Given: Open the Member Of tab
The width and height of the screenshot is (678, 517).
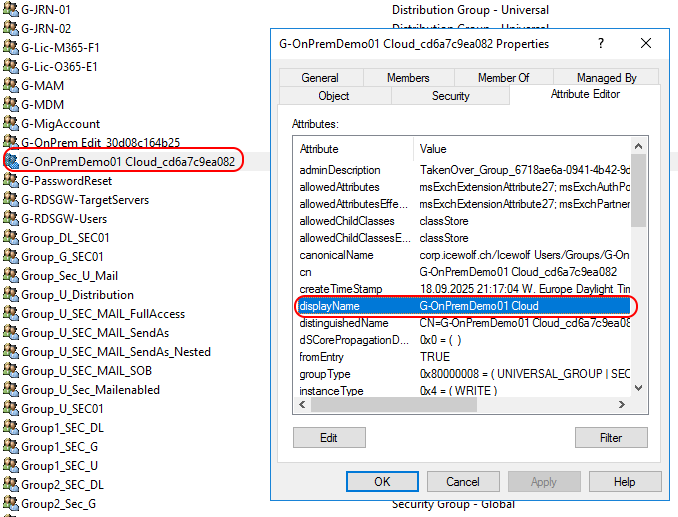Looking at the screenshot, I should pyautogui.click(x=503, y=78).
